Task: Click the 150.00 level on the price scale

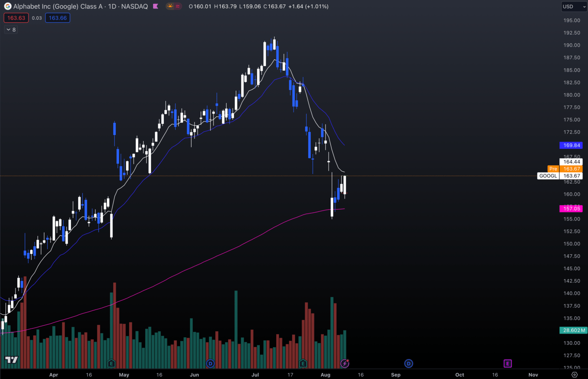Action: click(x=572, y=244)
